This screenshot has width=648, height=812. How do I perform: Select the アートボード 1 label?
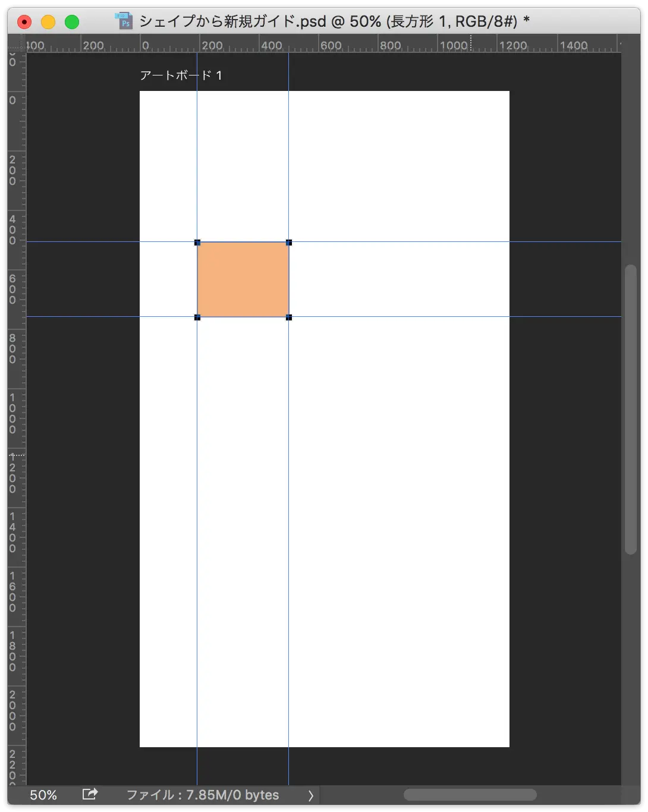tap(181, 75)
